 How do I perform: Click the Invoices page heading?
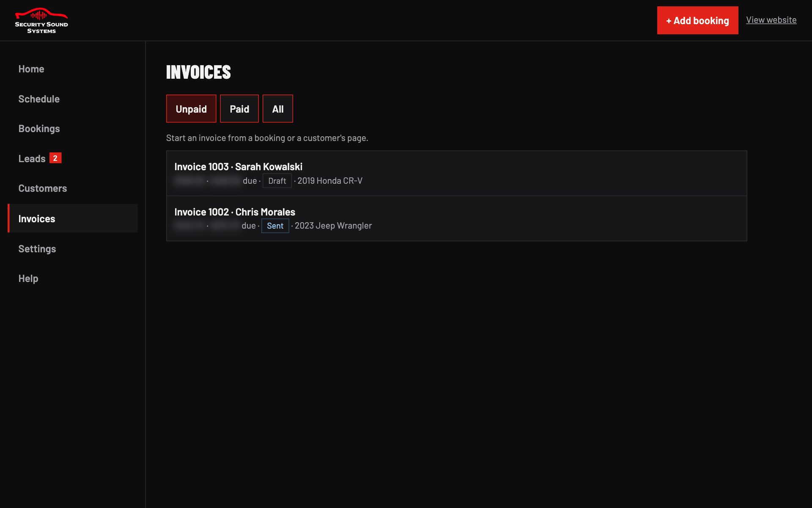pyautogui.click(x=198, y=72)
